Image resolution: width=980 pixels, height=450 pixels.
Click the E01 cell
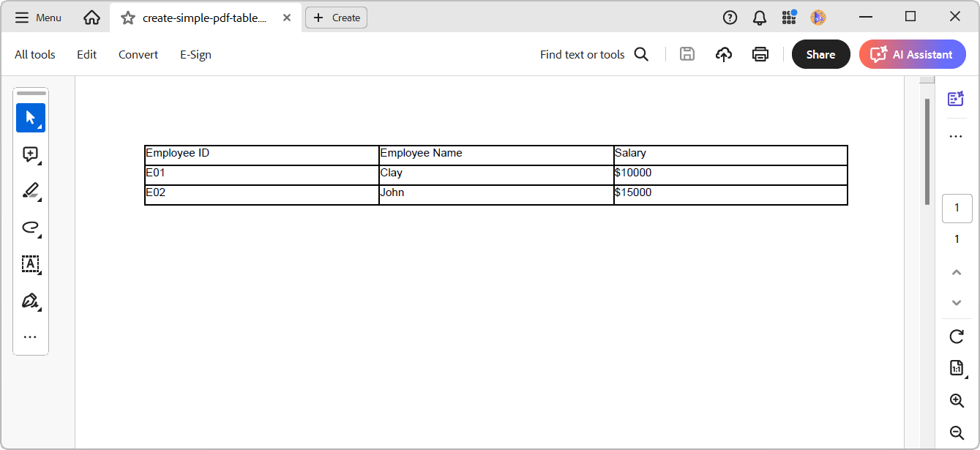click(x=262, y=175)
